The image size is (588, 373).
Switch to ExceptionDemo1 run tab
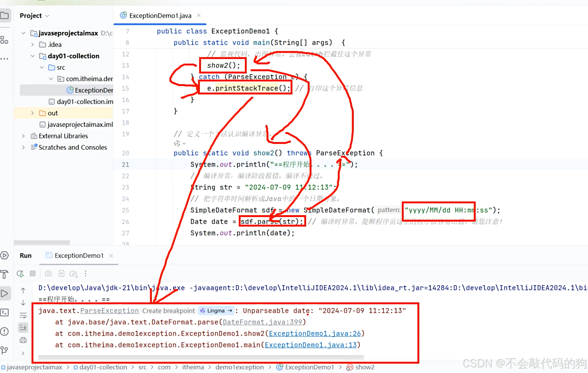79,256
